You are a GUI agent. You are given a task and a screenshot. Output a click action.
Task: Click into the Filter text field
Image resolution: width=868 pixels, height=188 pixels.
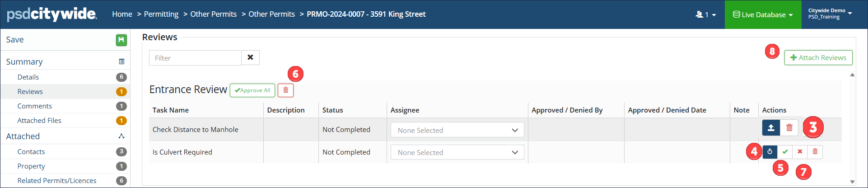pyautogui.click(x=195, y=58)
